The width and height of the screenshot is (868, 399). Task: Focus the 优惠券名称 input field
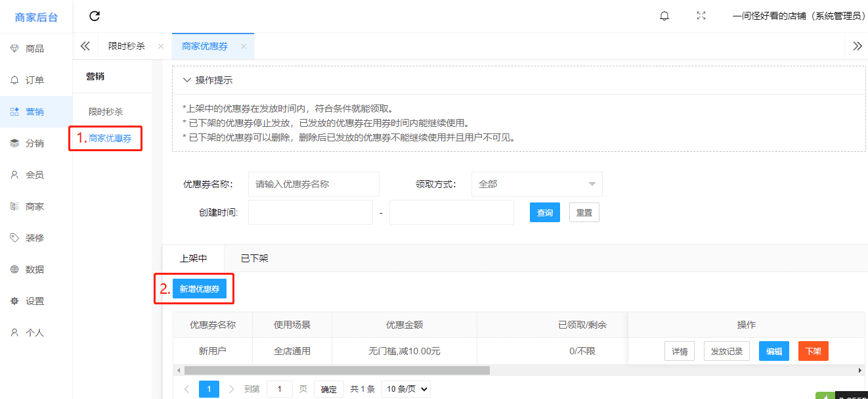(314, 184)
